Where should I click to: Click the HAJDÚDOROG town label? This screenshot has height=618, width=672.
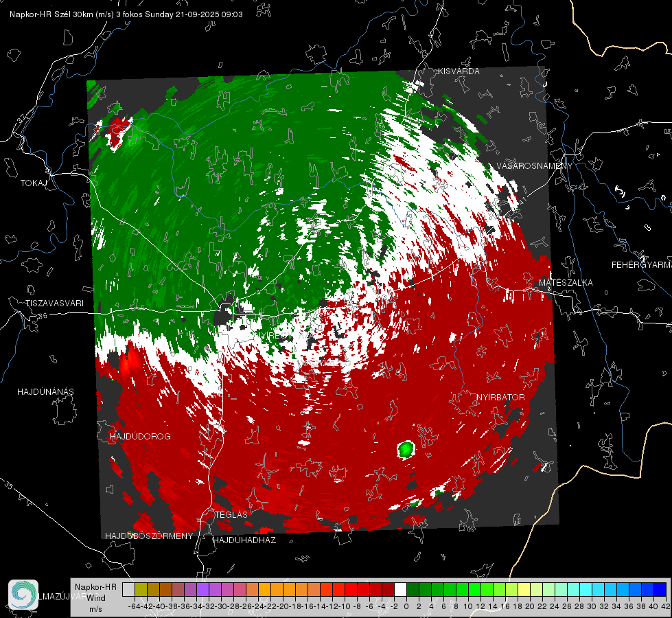140,437
